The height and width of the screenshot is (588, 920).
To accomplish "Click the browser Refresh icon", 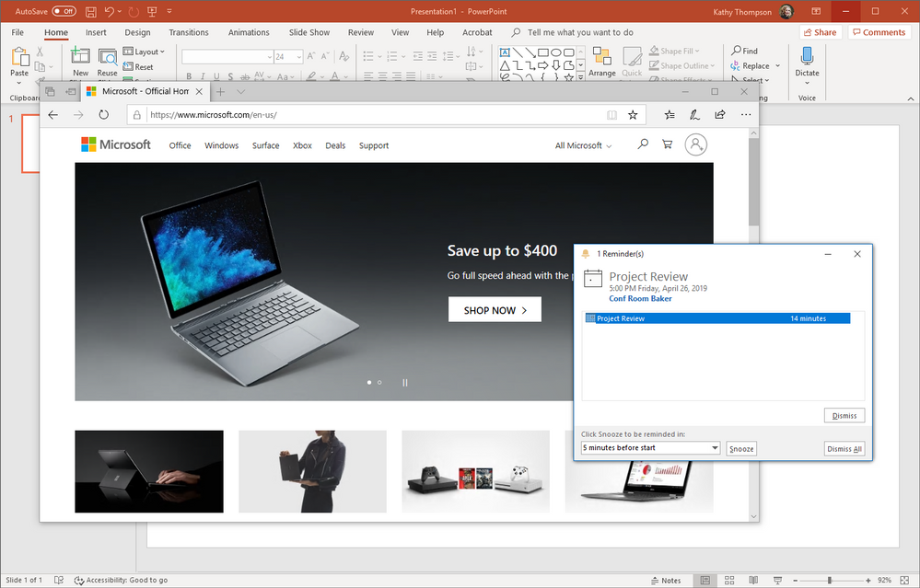I will click(x=104, y=115).
